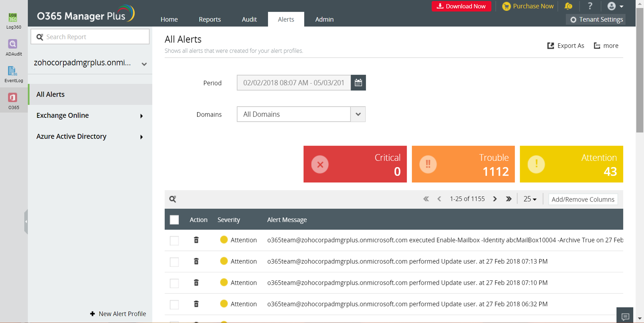This screenshot has height=323, width=644.
Task: Go to the next page of alerts
Action: tap(495, 199)
